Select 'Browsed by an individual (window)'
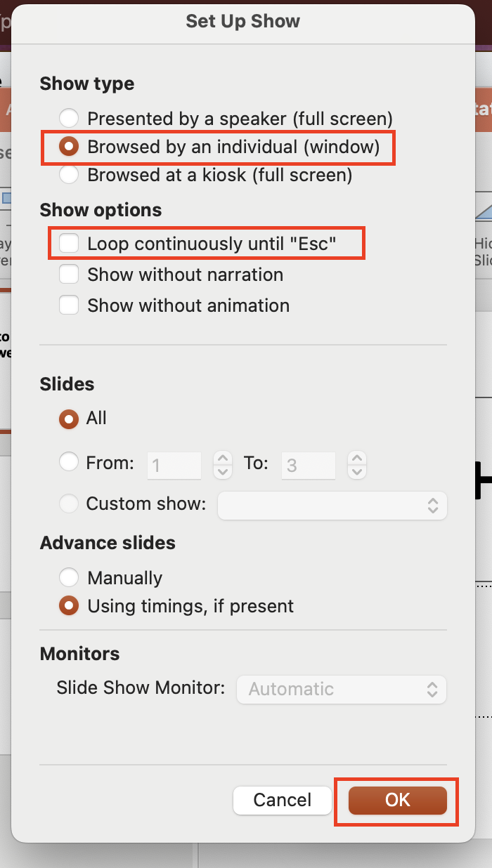Image resolution: width=492 pixels, height=868 pixels. 68,147
